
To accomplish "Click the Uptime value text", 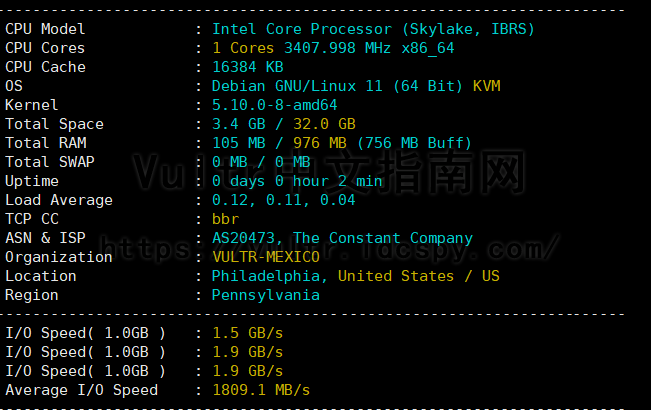I will tap(297, 181).
